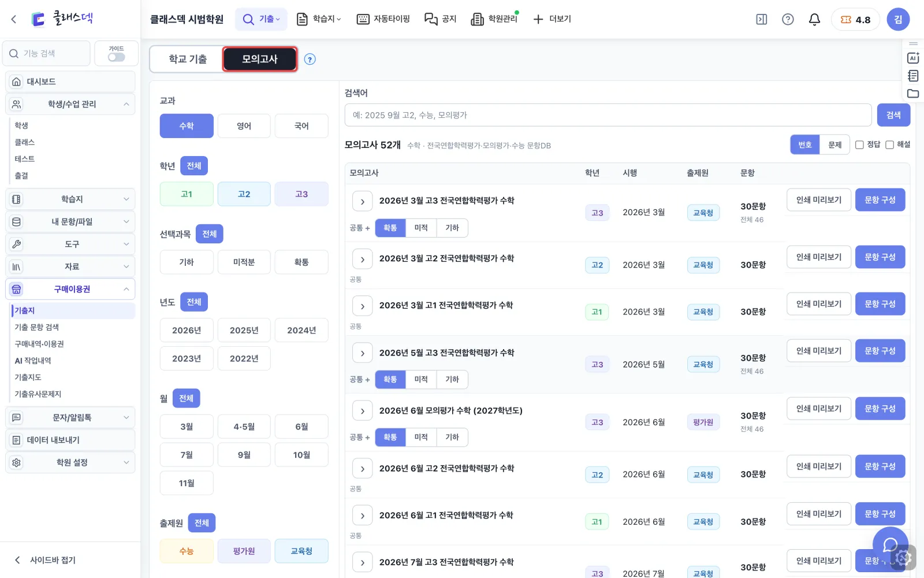Click the 검색 button

[x=893, y=115]
